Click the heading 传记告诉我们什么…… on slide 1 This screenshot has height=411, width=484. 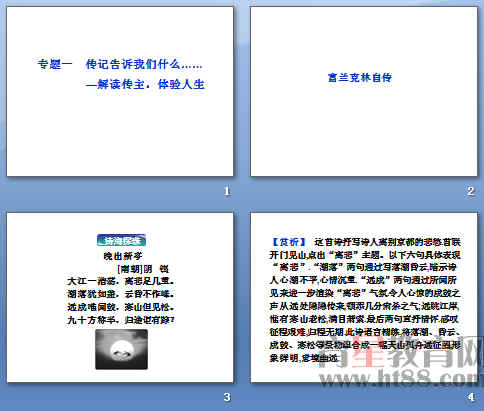[144, 64]
